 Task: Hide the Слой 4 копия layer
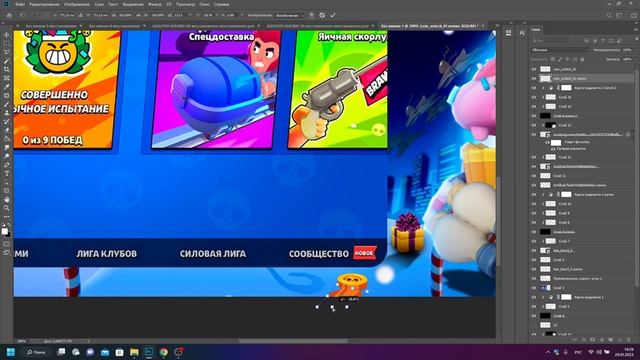coord(533,231)
